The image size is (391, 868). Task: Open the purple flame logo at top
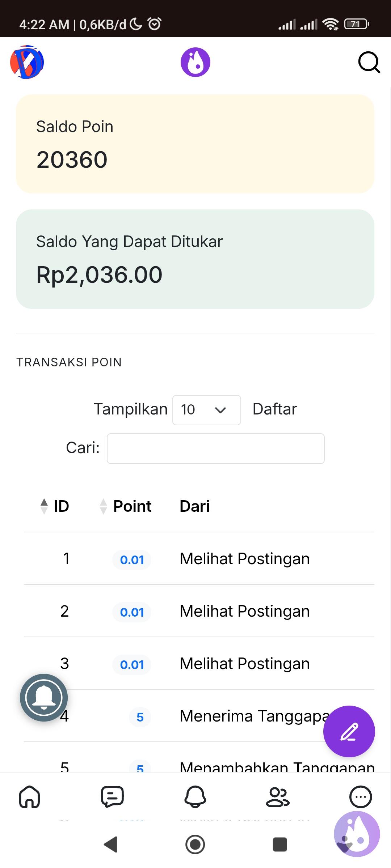click(195, 62)
